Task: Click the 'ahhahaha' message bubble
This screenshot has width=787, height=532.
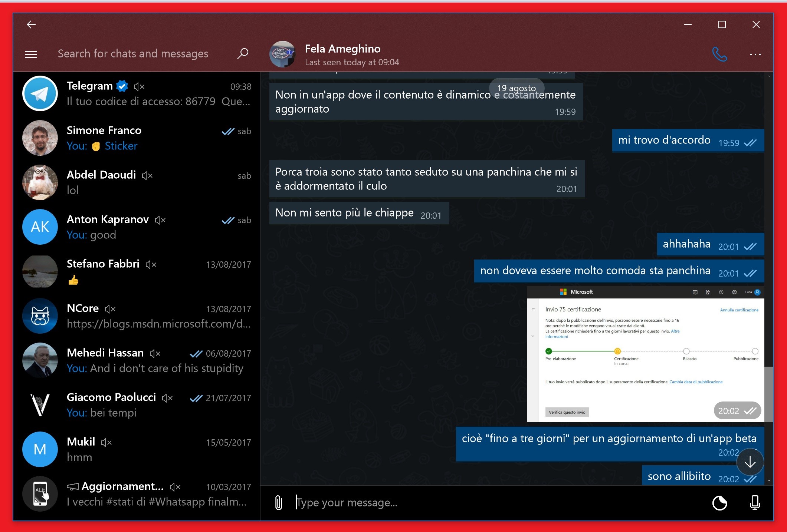Action: [x=710, y=244]
